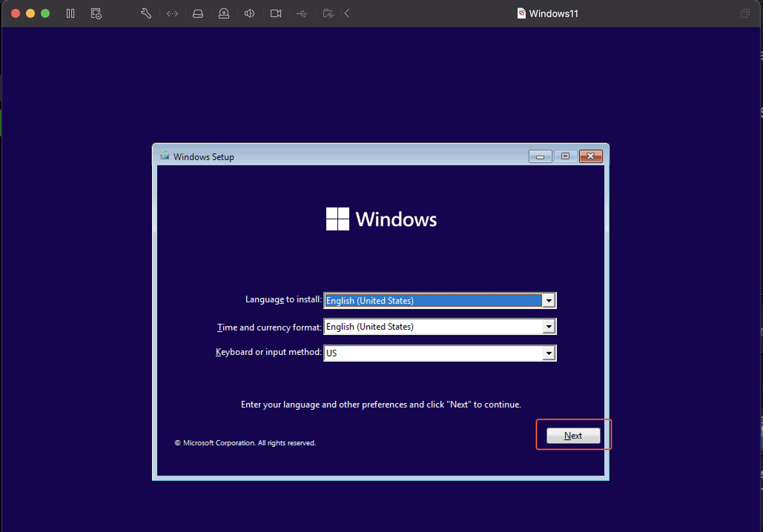
Task: Click the Windows11 document title icon
Action: (x=521, y=14)
